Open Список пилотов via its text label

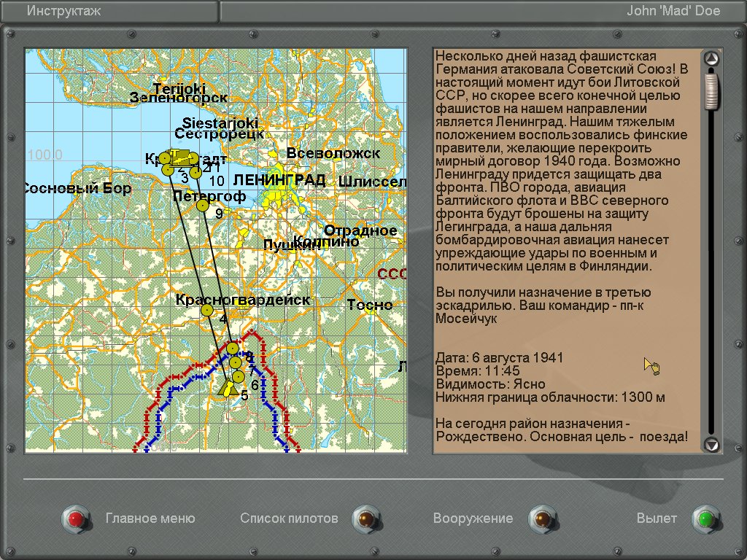(289, 518)
